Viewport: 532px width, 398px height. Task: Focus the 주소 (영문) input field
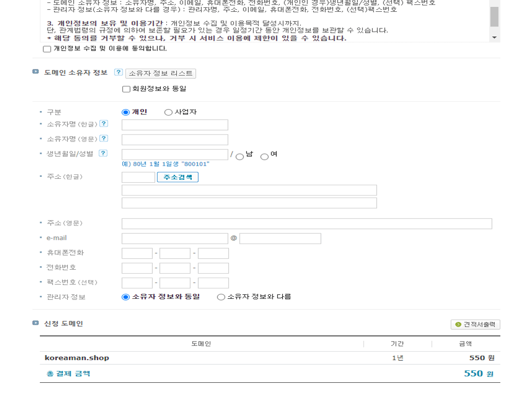[x=307, y=224]
